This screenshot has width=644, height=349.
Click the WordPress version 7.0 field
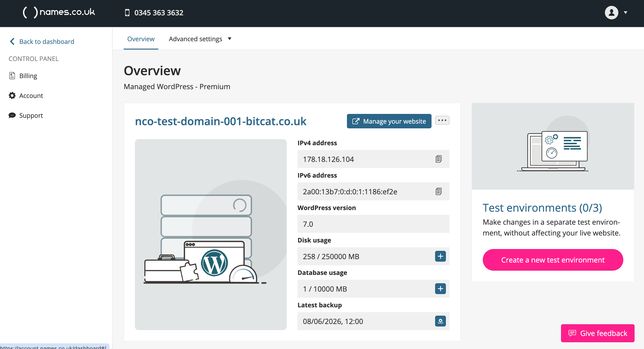point(373,224)
